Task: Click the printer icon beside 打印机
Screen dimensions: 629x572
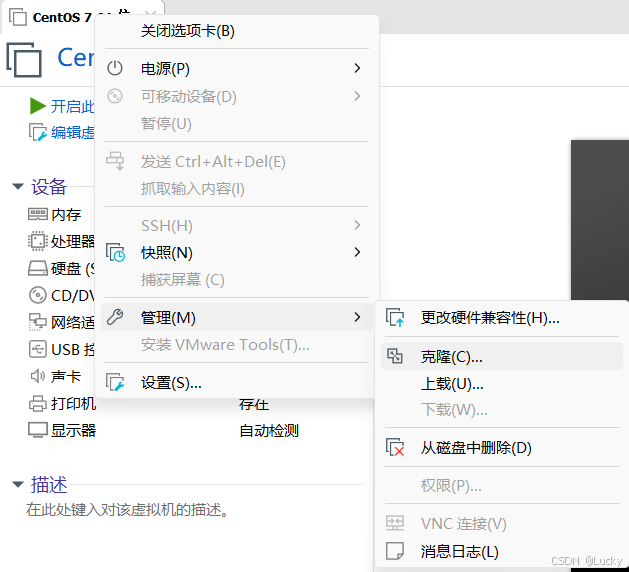Action: [x=38, y=403]
